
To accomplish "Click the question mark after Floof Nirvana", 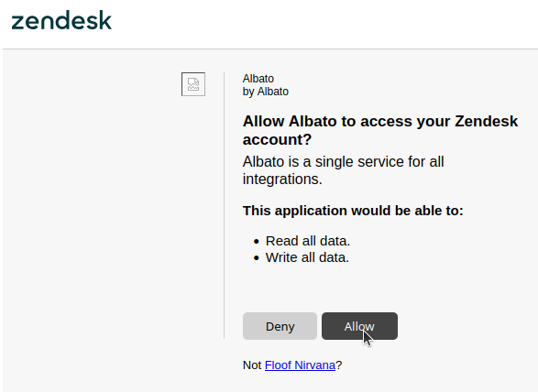I will [x=338, y=365].
